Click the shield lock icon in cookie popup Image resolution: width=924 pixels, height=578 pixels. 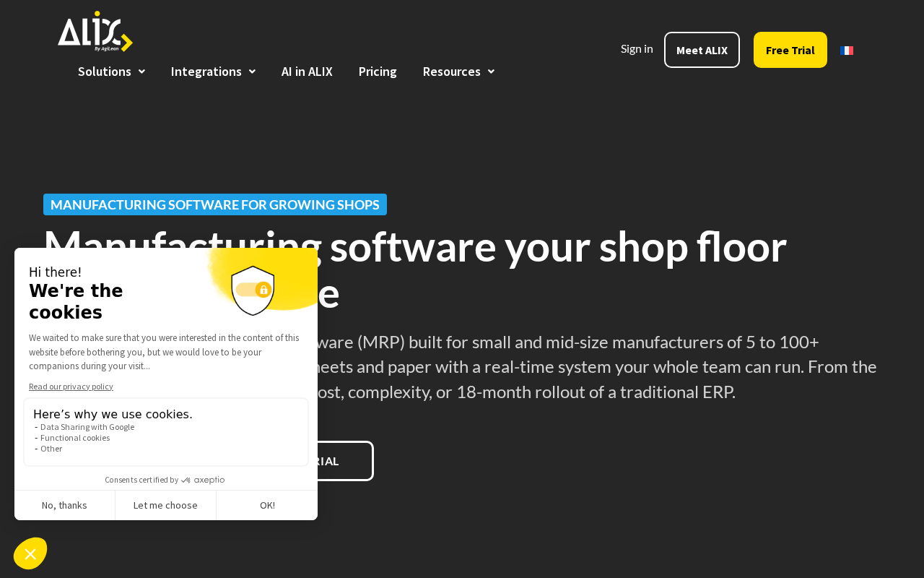[253, 290]
